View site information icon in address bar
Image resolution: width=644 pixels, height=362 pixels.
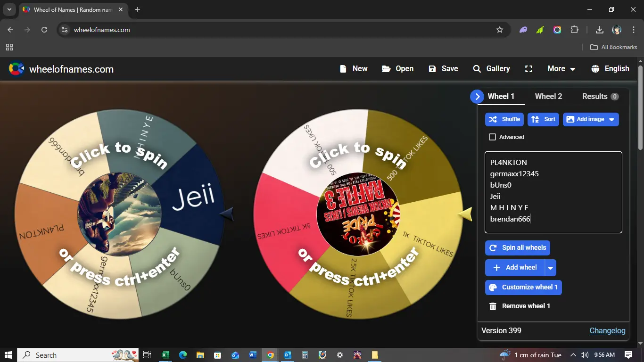click(65, 30)
